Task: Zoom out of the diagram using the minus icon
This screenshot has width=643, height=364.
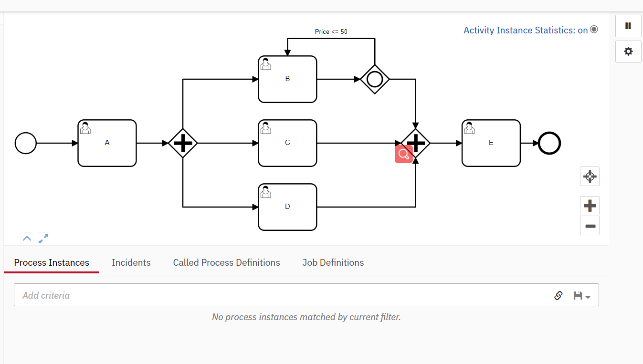Action: 589,225
